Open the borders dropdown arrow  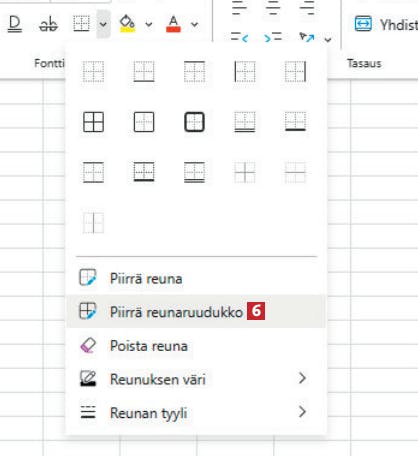tap(103, 24)
